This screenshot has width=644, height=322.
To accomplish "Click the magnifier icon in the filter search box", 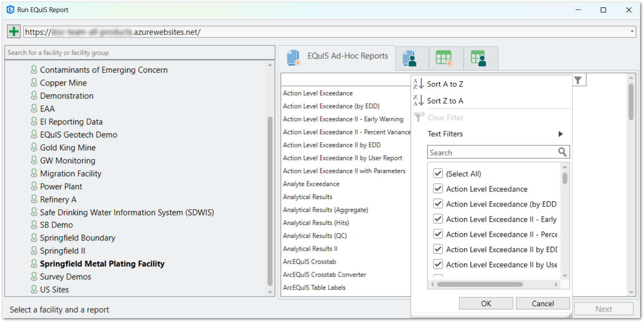I will (562, 152).
